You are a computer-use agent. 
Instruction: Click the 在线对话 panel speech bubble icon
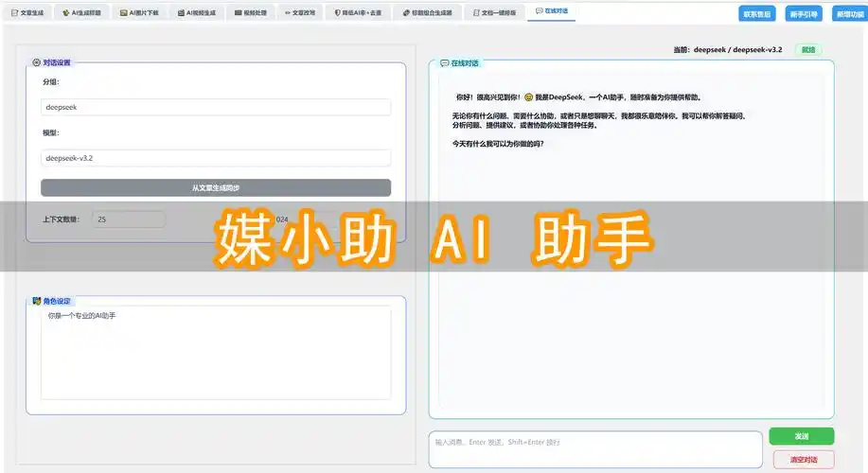444,63
